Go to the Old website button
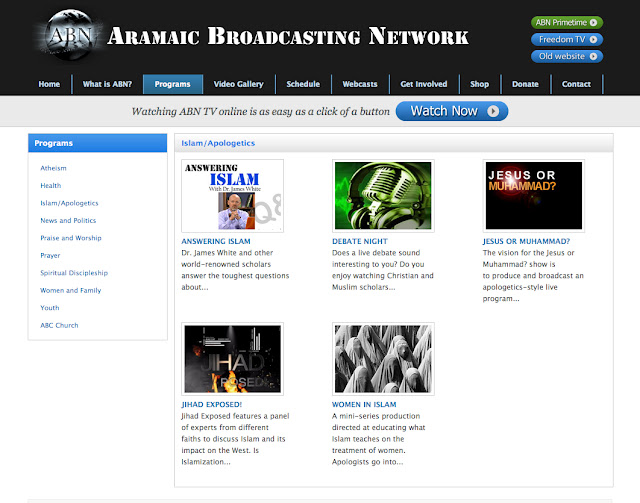The width and height of the screenshot is (640, 503). point(567,56)
